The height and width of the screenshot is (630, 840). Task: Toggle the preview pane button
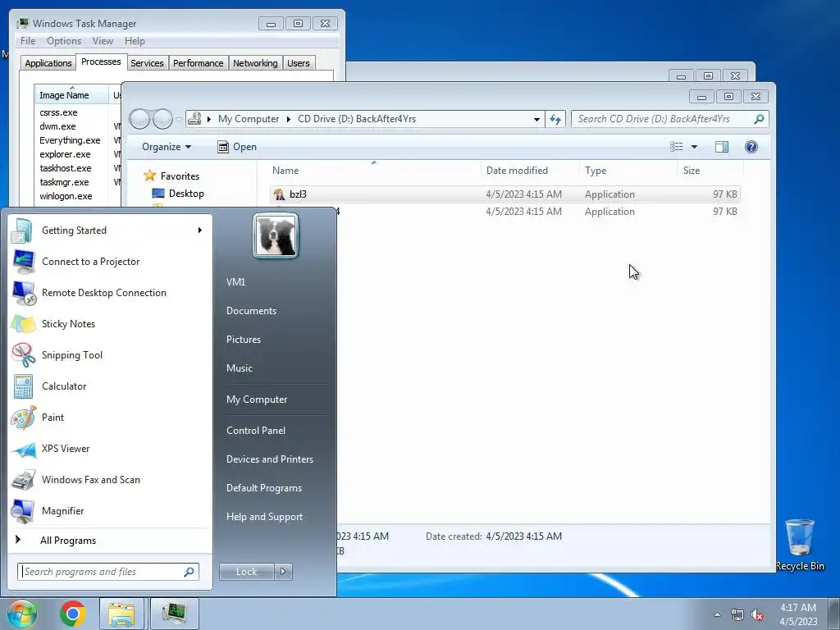[722, 147]
